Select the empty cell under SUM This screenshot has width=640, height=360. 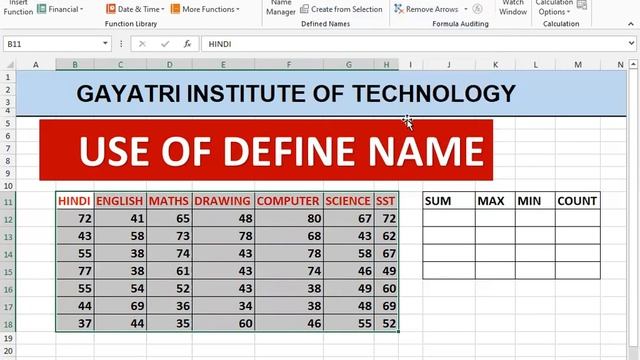[x=449, y=218]
